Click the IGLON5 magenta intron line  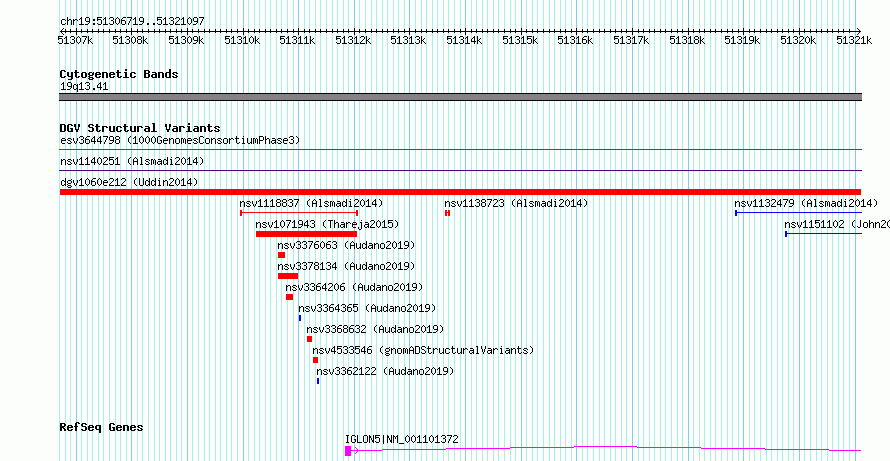pyautogui.click(x=607, y=449)
